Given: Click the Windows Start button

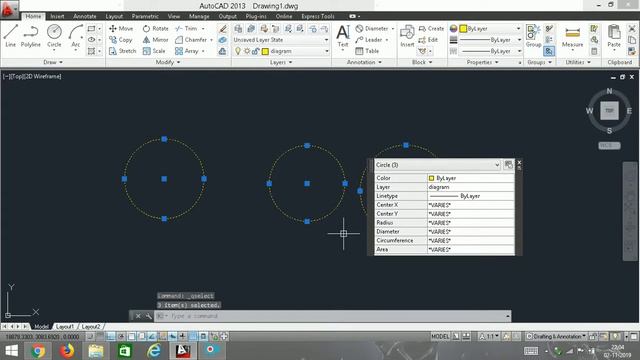Looking at the screenshot, I should [11, 351].
